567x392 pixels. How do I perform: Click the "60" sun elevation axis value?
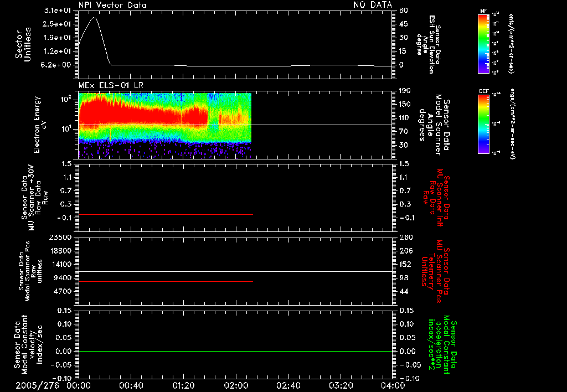pos(404,11)
